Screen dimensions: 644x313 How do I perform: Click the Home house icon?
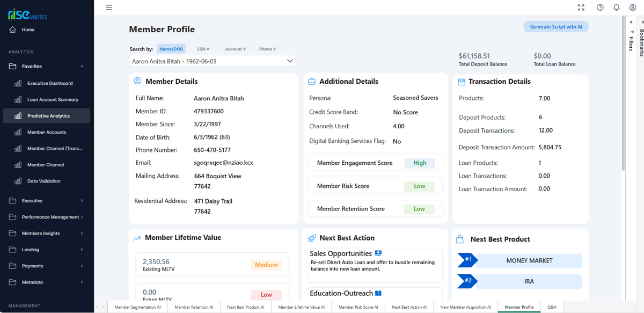point(12,30)
